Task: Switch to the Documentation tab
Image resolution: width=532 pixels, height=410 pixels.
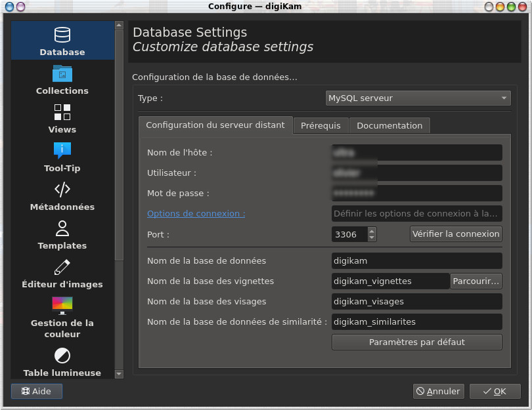Action: (x=389, y=126)
